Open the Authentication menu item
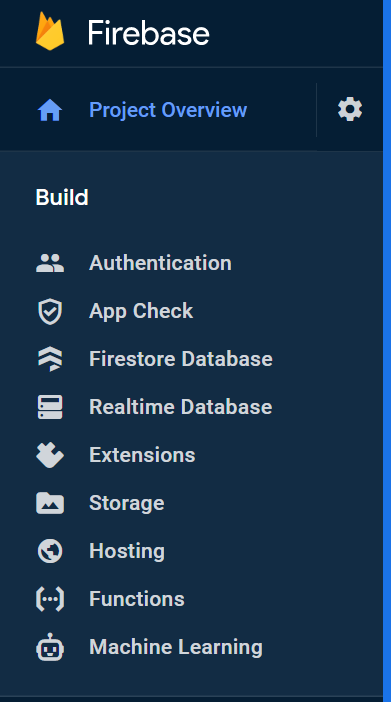Image resolution: width=391 pixels, height=702 pixels. coord(160,263)
